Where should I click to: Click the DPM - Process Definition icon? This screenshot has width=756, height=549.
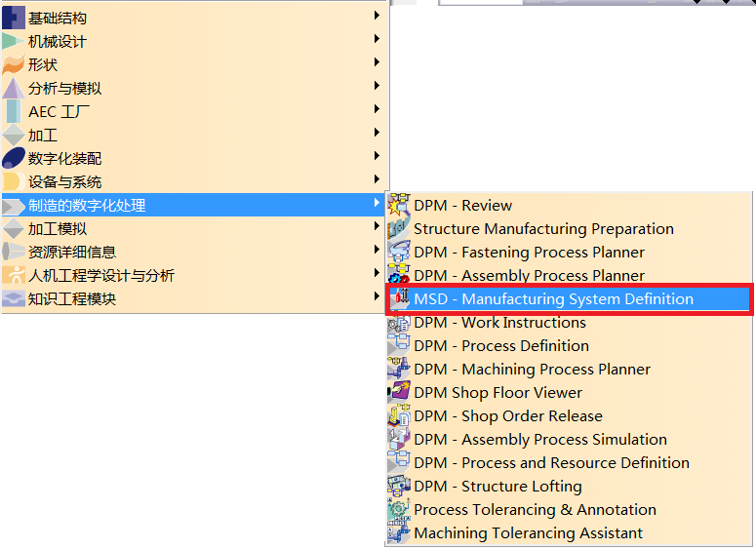click(x=399, y=345)
